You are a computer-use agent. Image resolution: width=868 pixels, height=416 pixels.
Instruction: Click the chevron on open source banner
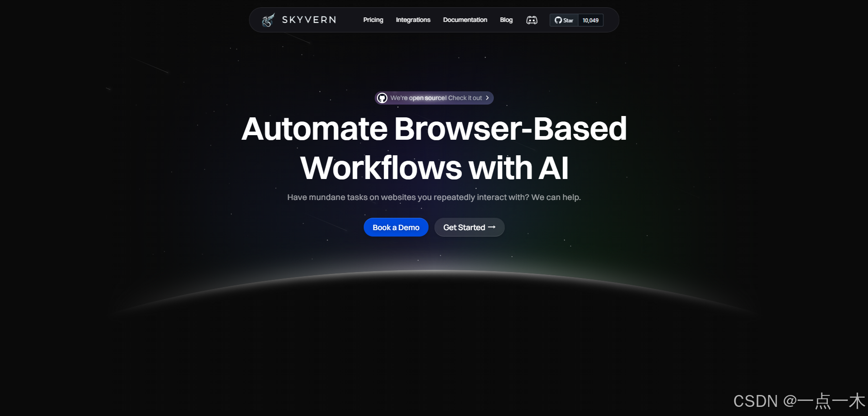487,98
